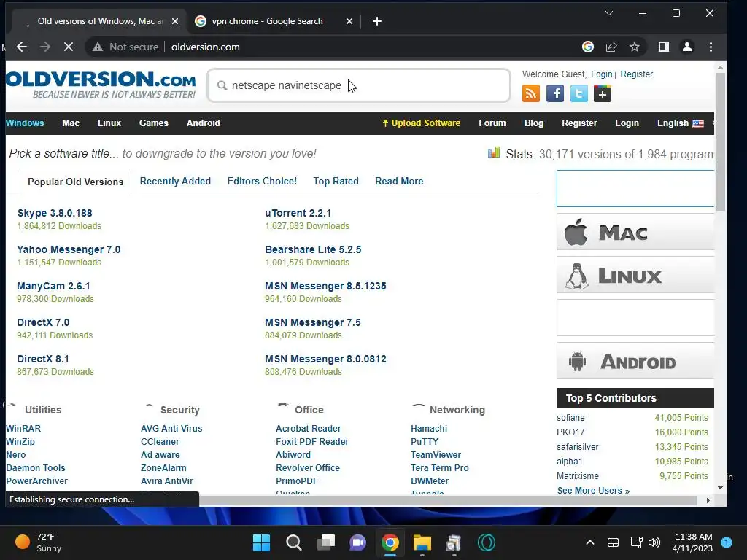Open the Facebook icon in the header
This screenshot has height=560, width=747.
pos(555,94)
